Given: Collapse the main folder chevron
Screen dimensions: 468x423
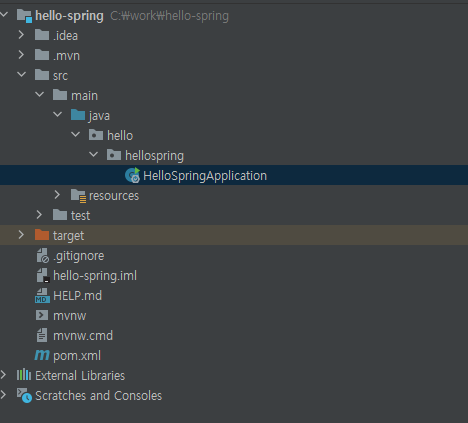Looking at the screenshot, I should [x=40, y=94].
